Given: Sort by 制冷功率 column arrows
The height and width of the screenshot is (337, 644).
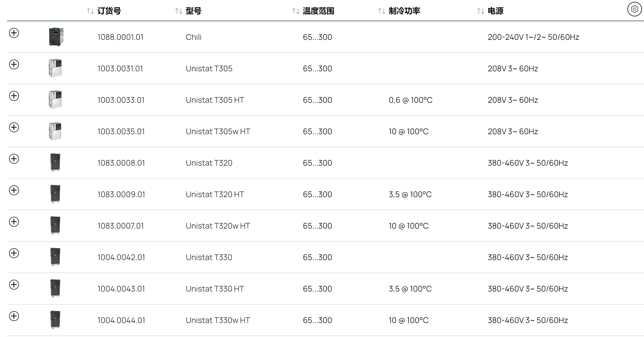Looking at the screenshot, I should pyautogui.click(x=382, y=11).
